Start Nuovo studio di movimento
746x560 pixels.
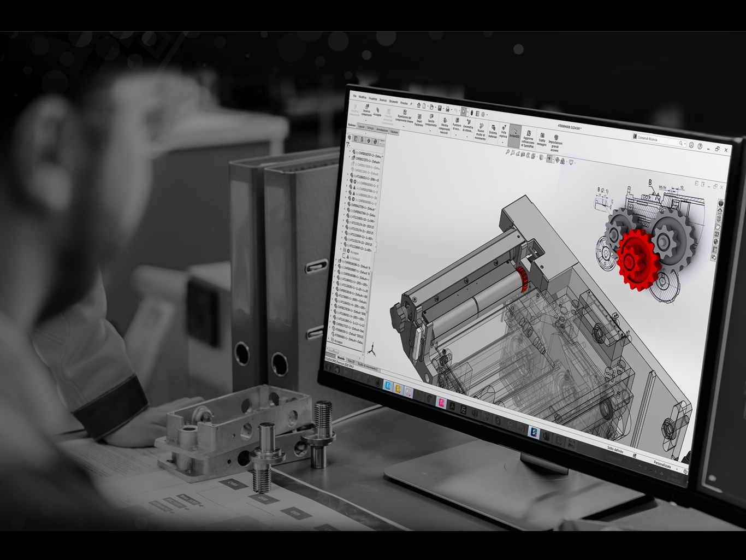coord(481,132)
